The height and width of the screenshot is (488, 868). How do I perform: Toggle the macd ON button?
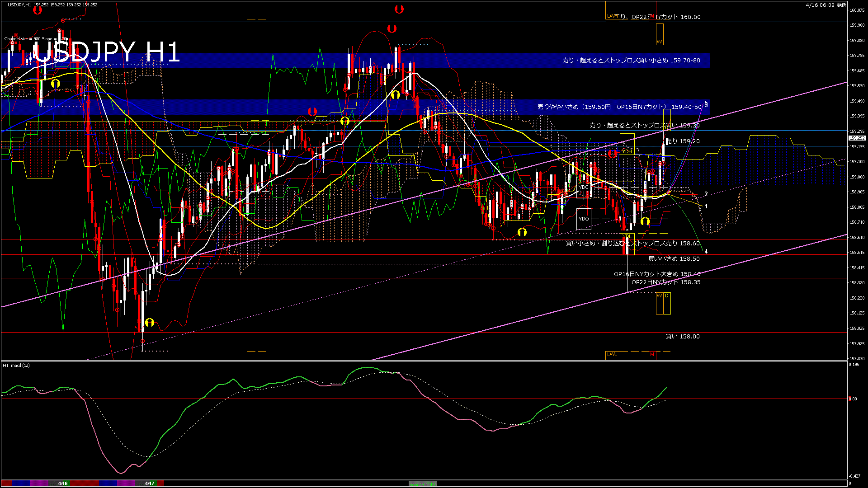click(422, 483)
